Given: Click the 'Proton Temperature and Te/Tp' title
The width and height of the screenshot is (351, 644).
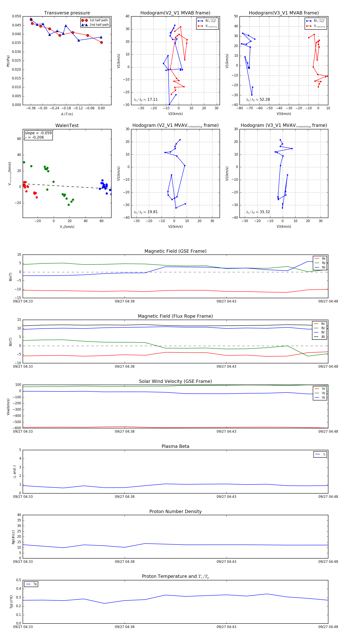Looking at the screenshot, I should click(175, 576).
